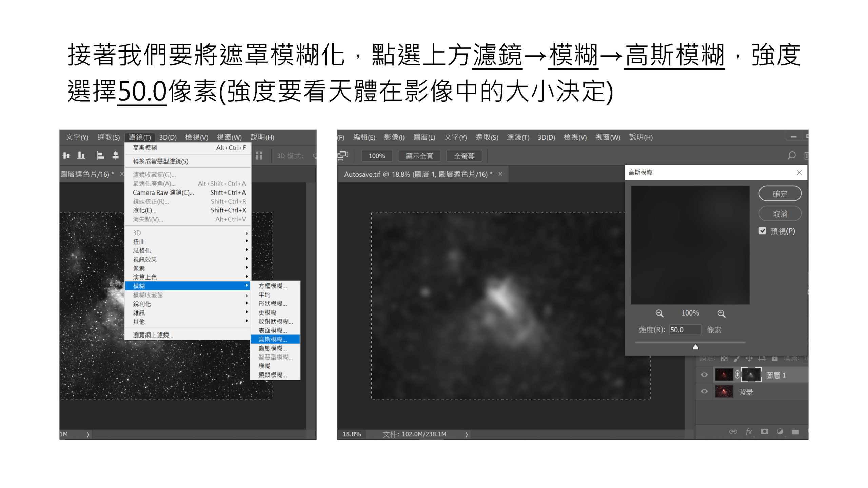This screenshot has height=488, width=868.
Task: Click the 強度(R) value field showing 50.0
Action: 685,330
